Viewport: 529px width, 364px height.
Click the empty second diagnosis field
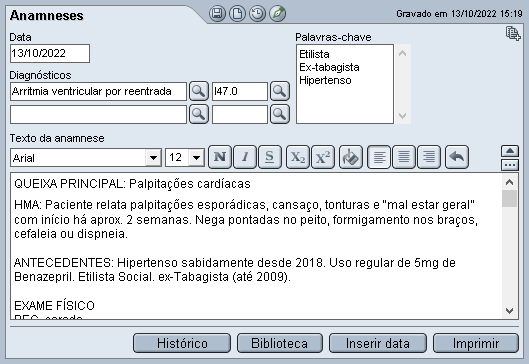click(x=98, y=114)
